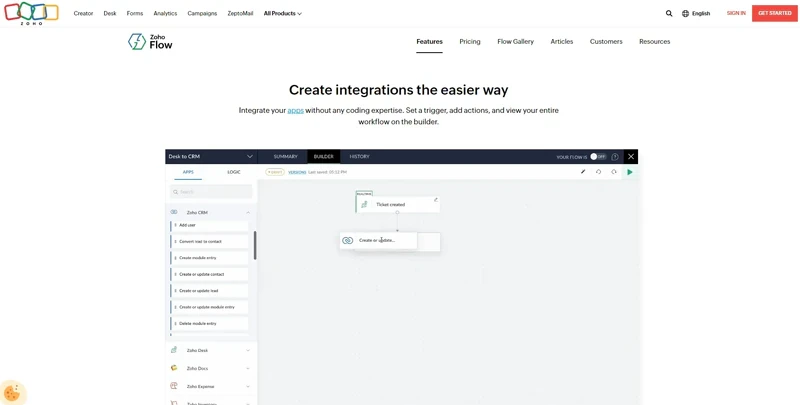Open the cookie preferences icon

click(x=12, y=392)
